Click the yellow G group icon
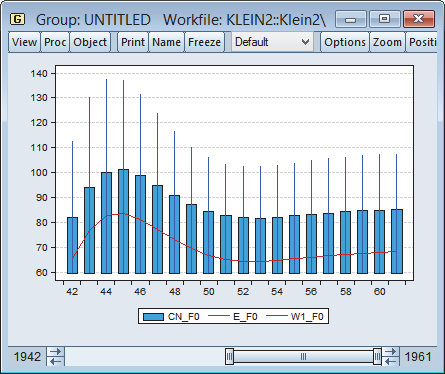Screen dimensions: 445x374 [17, 19]
